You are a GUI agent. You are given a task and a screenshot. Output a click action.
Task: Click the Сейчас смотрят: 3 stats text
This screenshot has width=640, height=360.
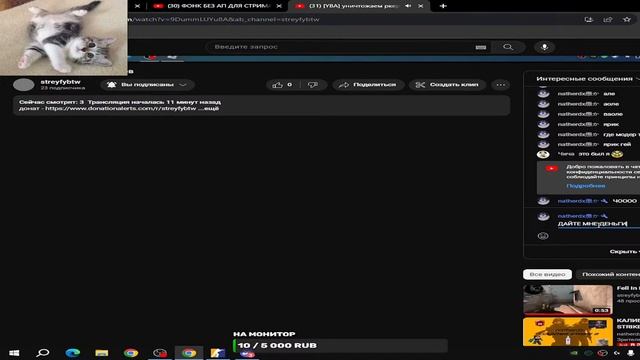click(x=51, y=102)
